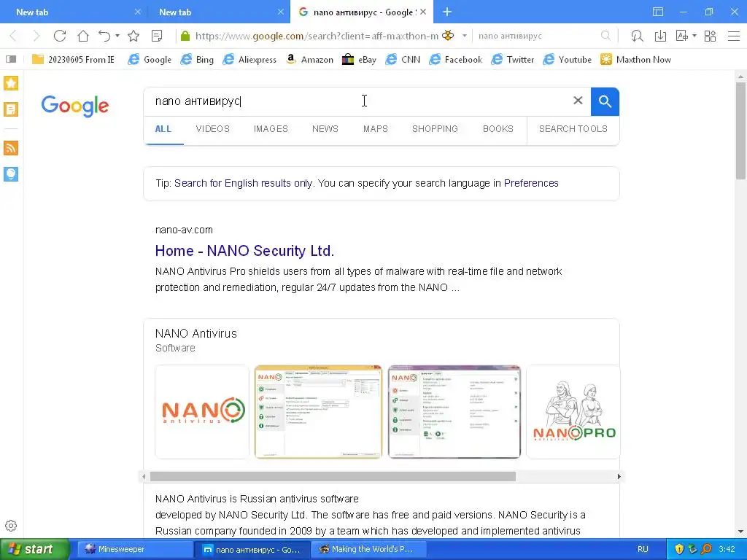
Task: Open the Preferences link
Action: (x=531, y=183)
